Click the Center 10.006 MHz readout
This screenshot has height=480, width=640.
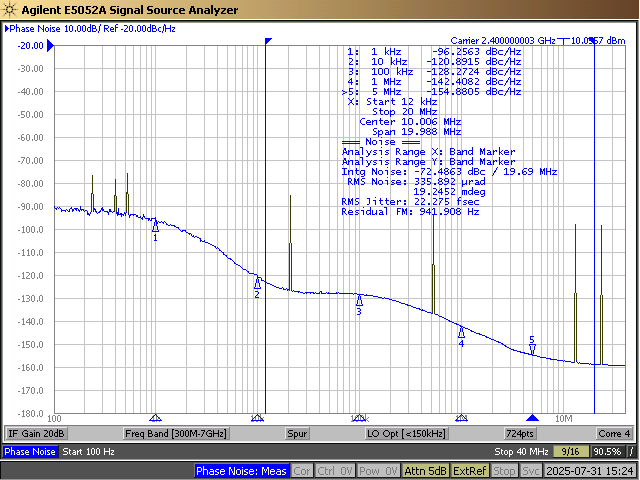point(410,122)
